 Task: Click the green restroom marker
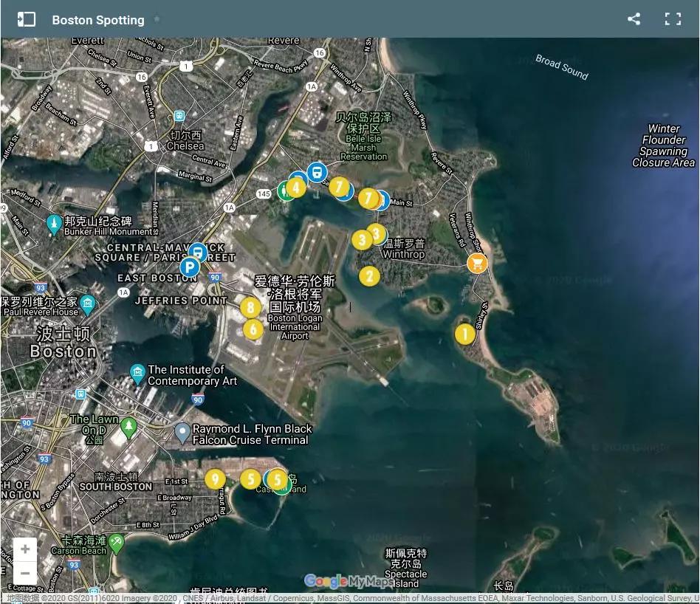(284, 191)
